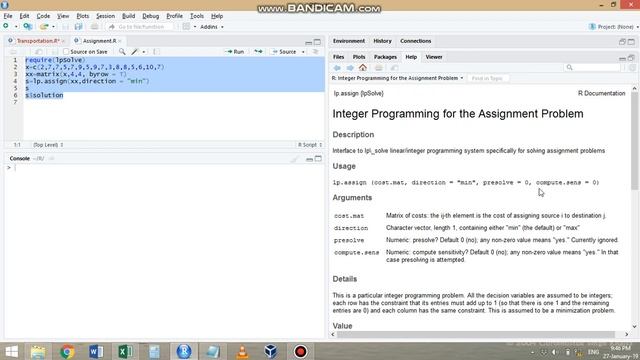Image resolution: width=640 pixels, height=360 pixels.
Task: Focus the Go to file/function field
Action: point(140,27)
